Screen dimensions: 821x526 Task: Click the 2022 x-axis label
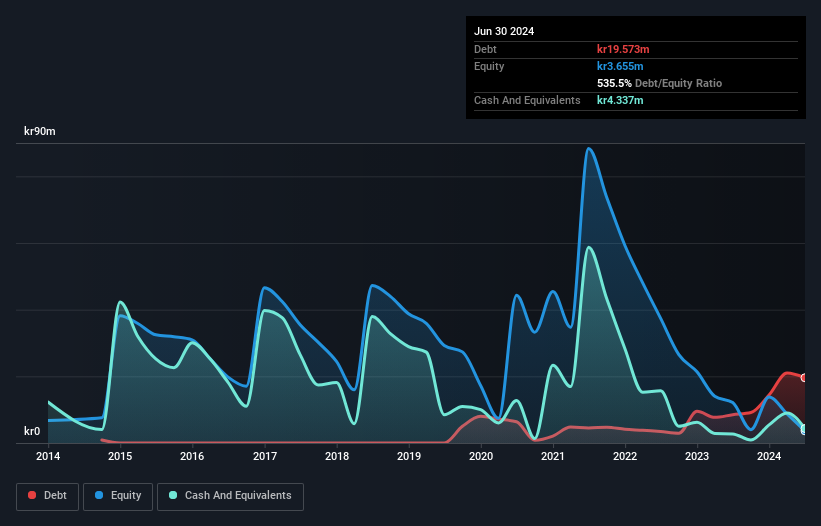[625, 456]
